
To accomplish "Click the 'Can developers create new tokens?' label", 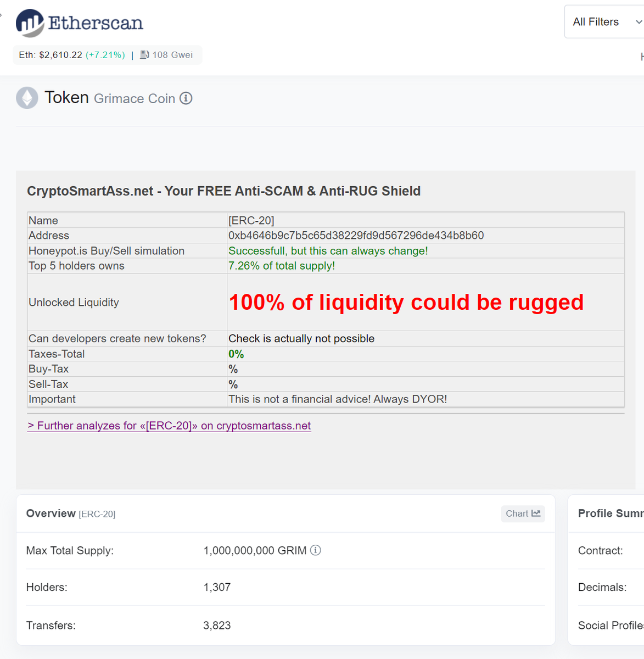I will point(117,339).
